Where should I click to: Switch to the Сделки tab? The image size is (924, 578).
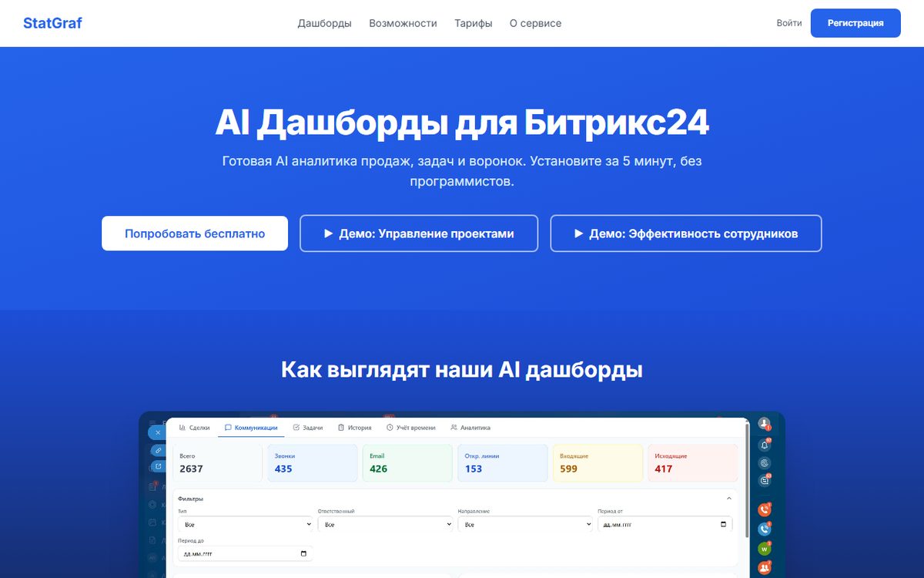(x=194, y=428)
